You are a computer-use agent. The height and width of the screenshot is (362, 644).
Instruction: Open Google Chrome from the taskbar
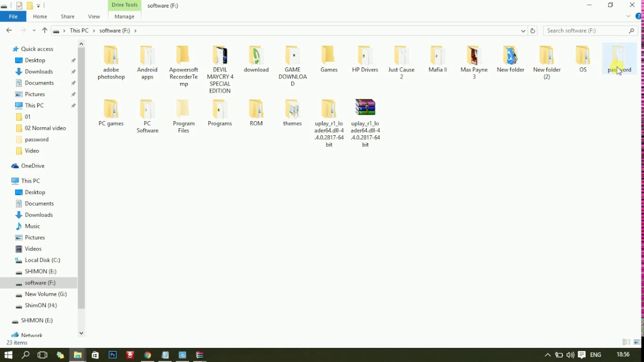coord(147,355)
